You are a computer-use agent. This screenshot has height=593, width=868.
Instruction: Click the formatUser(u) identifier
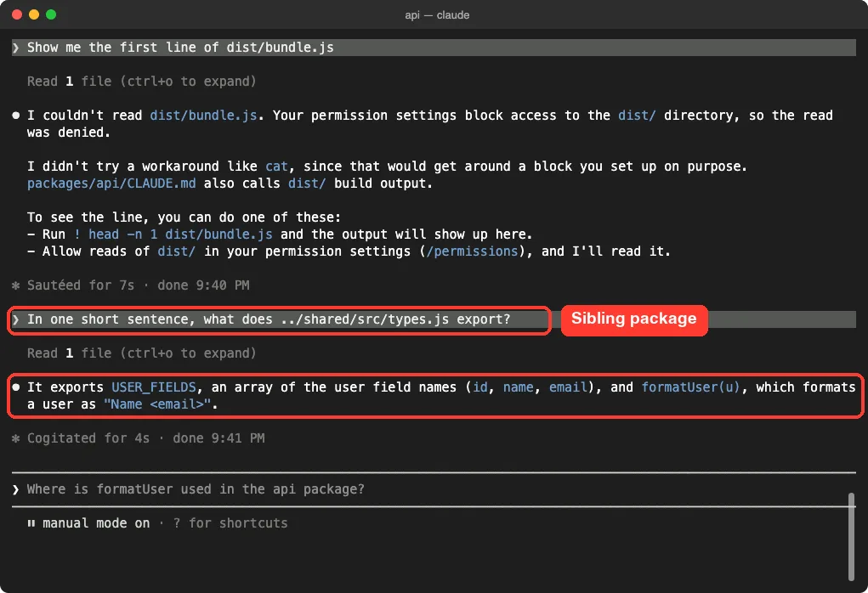[x=690, y=387]
